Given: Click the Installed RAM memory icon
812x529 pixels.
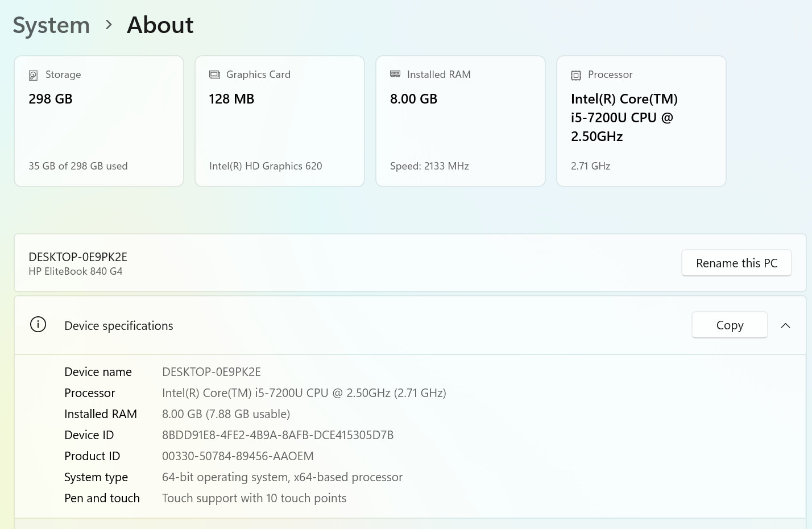Looking at the screenshot, I should tap(395, 74).
